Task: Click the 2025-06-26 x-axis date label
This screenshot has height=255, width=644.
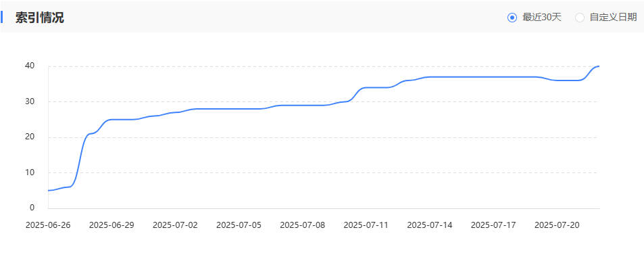Action: coord(48,225)
